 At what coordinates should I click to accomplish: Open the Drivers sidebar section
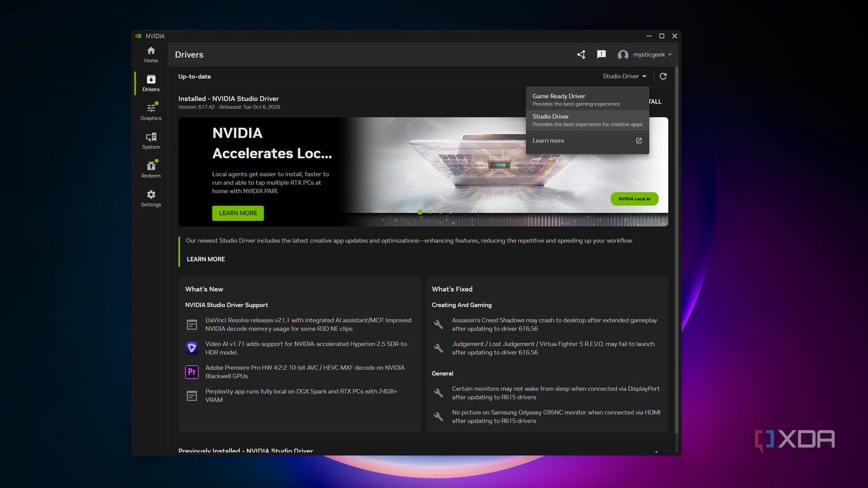151,84
